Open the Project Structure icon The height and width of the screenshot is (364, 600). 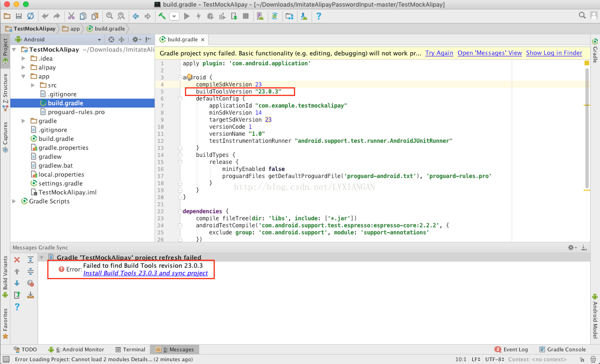pyautogui.click(x=289, y=16)
